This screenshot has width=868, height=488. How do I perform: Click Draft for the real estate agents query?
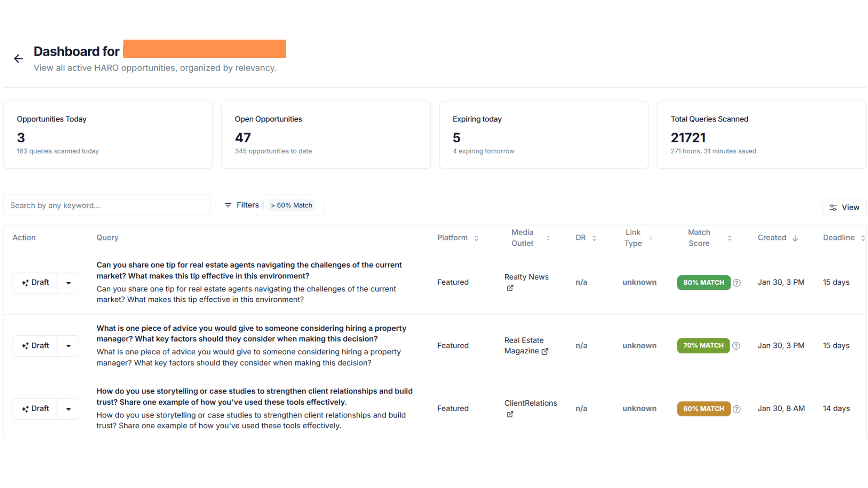click(x=35, y=282)
